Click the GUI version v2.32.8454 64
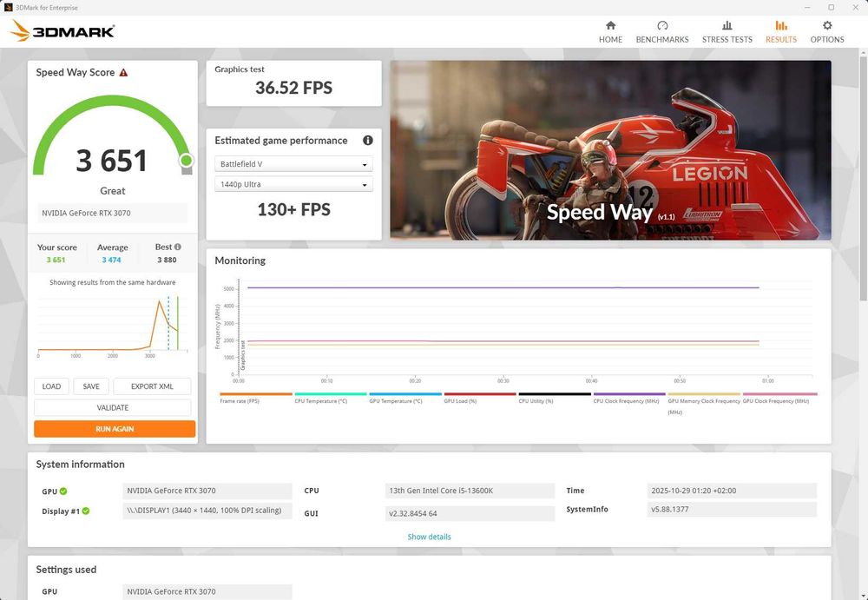Viewport: 868px width, 600px height. click(x=470, y=513)
